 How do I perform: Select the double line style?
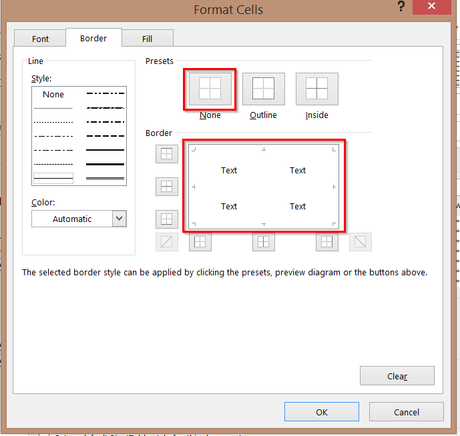[x=105, y=178]
